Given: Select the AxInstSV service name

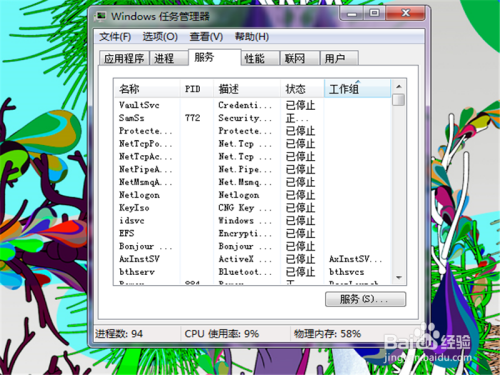Looking at the screenshot, I should tap(139, 259).
